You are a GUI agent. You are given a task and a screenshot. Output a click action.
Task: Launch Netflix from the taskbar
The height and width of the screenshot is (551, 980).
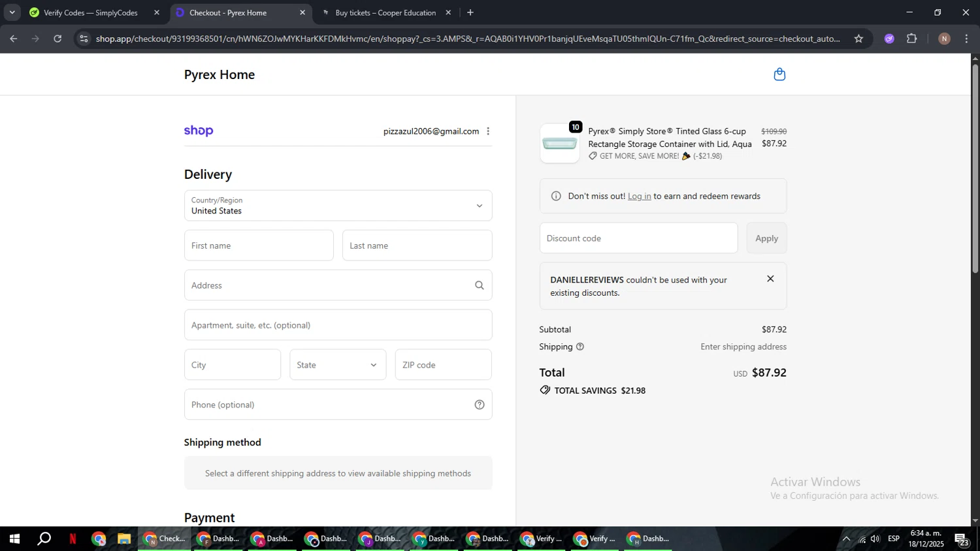coord(73,539)
